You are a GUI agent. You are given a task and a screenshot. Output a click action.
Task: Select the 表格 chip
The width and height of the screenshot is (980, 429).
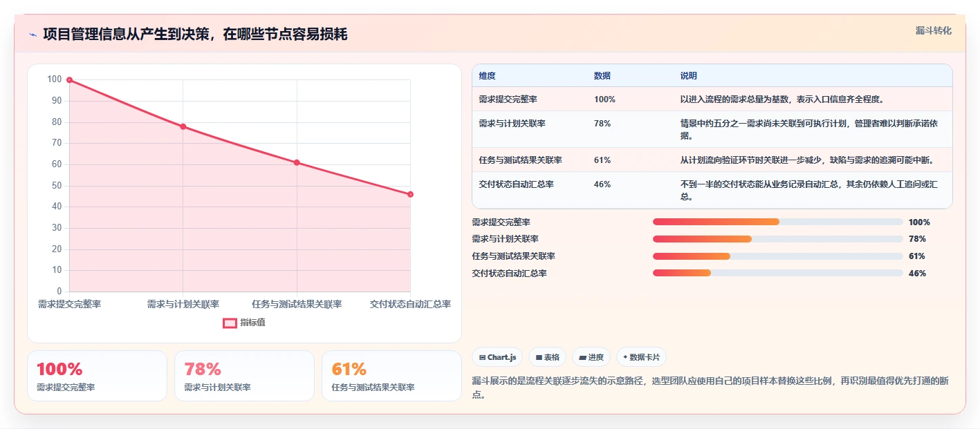click(547, 357)
